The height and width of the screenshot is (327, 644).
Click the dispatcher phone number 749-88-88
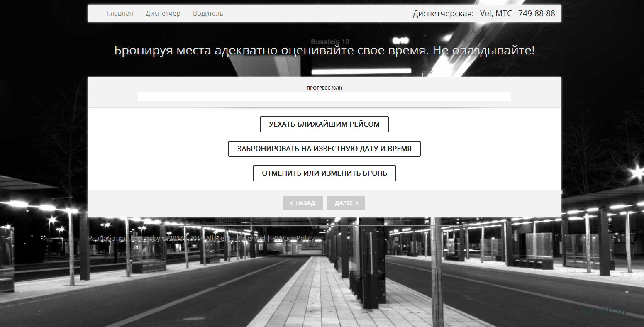[x=537, y=13]
